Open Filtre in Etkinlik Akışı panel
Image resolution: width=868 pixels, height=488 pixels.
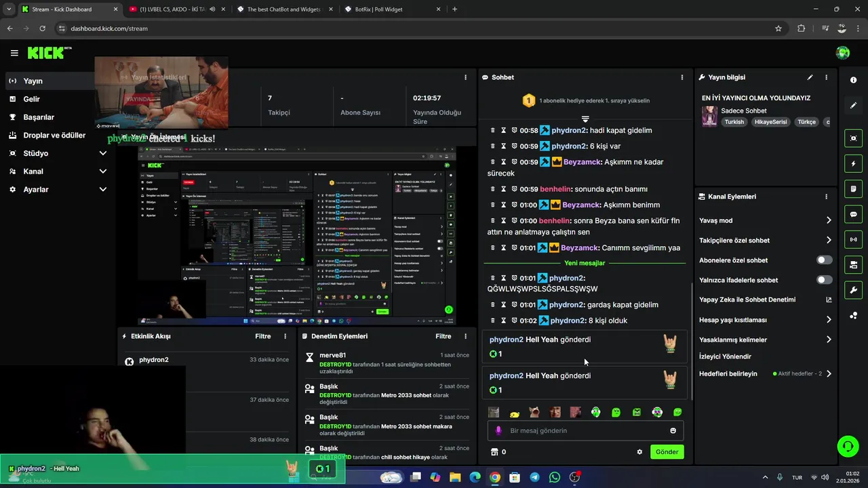pos(263,336)
